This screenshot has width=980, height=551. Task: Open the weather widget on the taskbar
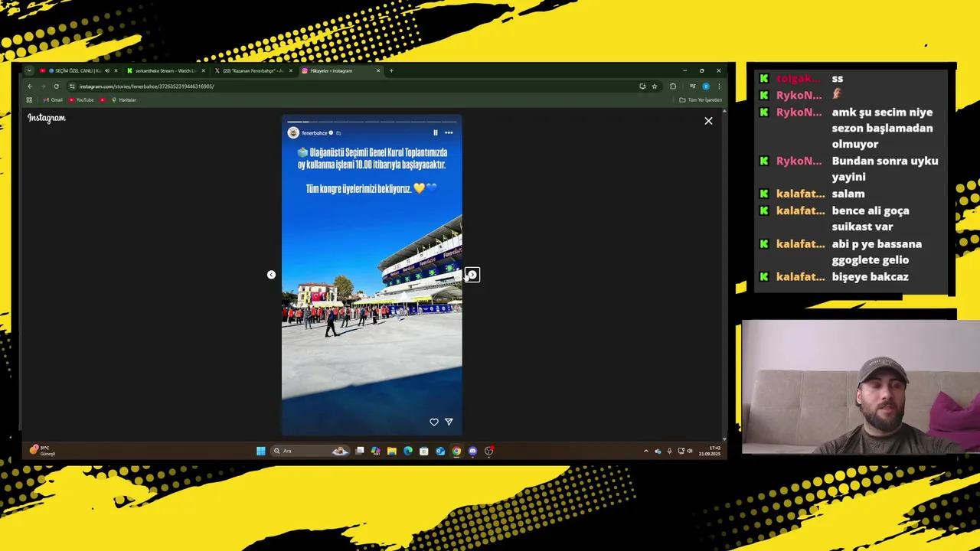pos(42,451)
